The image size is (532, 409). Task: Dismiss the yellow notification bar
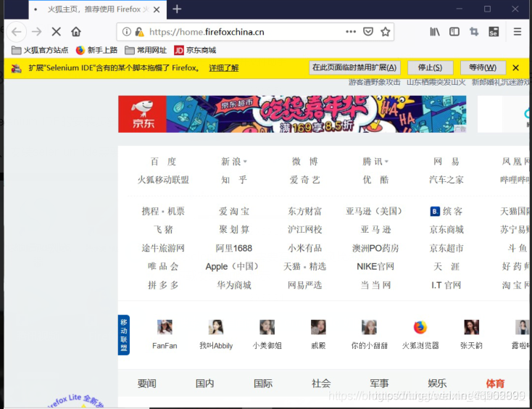coord(516,68)
